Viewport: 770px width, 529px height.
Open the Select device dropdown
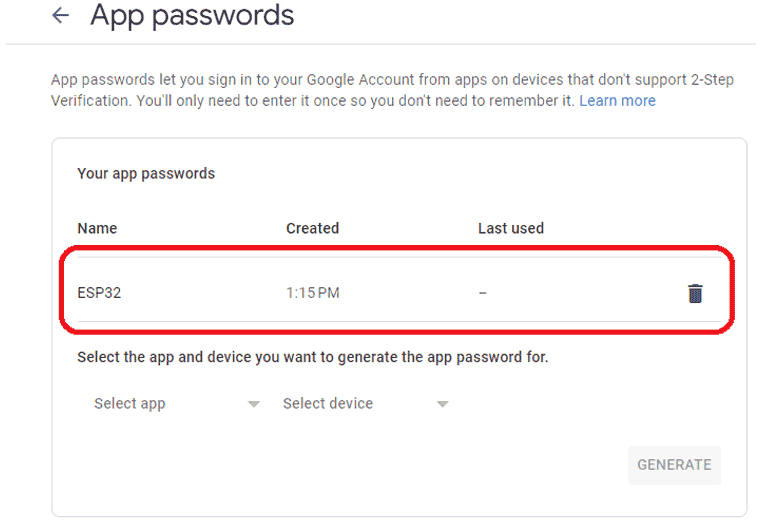pyautogui.click(x=328, y=404)
